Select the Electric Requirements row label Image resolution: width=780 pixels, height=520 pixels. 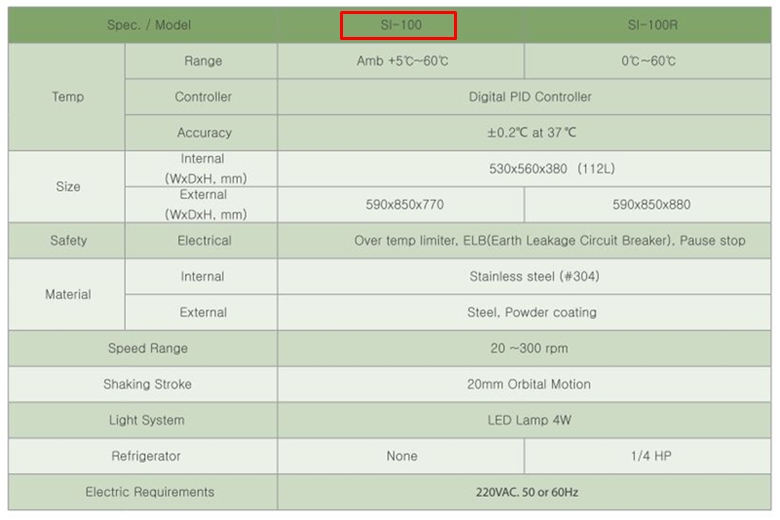point(150,492)
